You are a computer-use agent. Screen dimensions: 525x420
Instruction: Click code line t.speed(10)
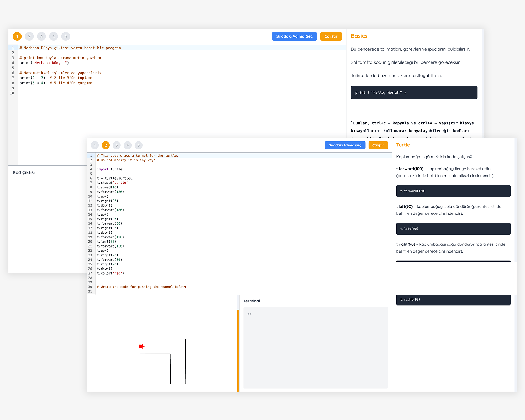pyautogui.click(x=108, y=187)
